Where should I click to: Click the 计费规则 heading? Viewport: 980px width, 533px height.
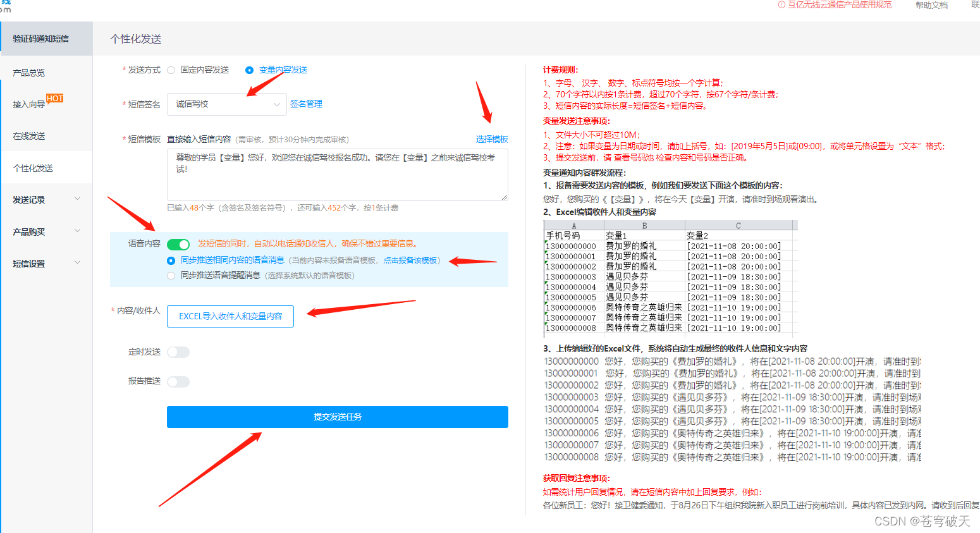[560, 70]
